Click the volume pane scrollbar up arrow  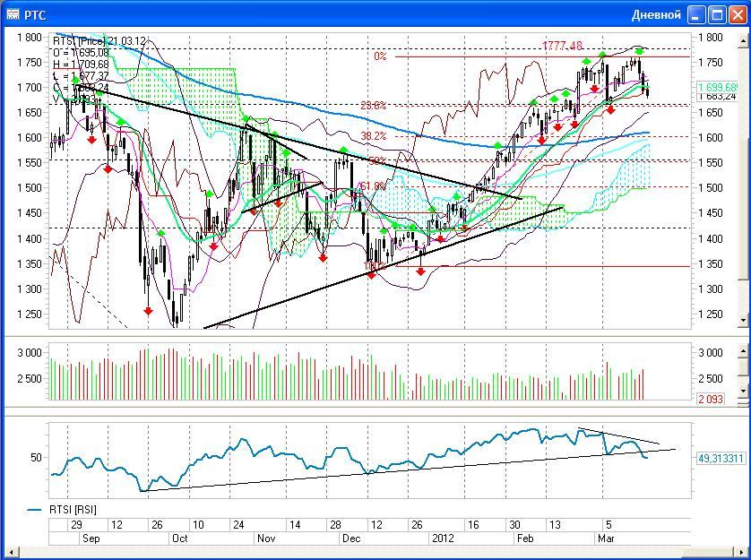click(x=744, y=351)
